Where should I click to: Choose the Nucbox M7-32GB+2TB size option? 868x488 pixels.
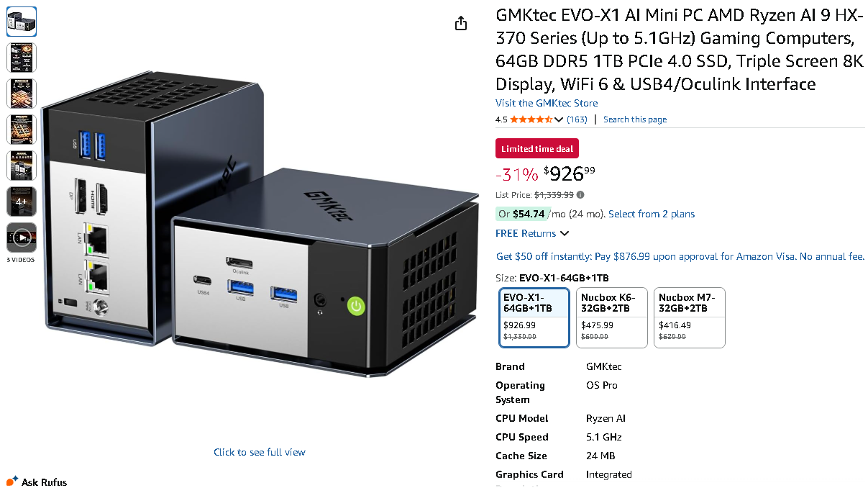[x=689, y=318]
